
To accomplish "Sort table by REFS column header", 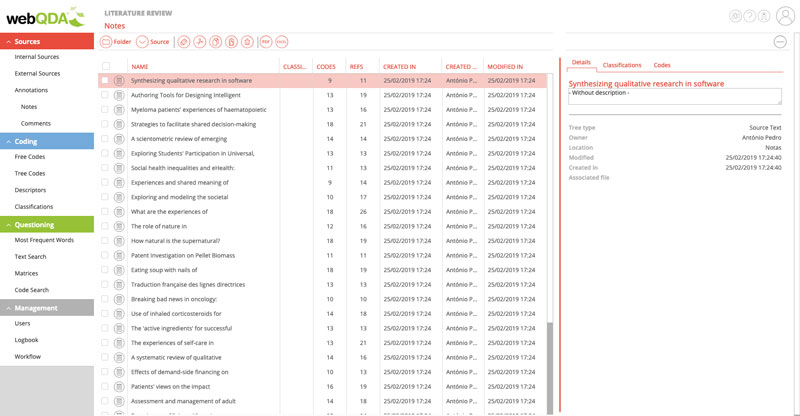I will pos(356,67).
